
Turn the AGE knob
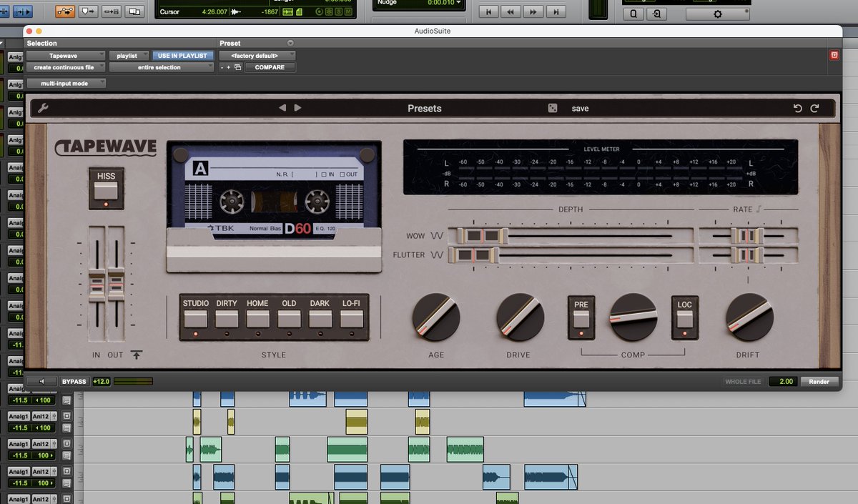[435, 317]
